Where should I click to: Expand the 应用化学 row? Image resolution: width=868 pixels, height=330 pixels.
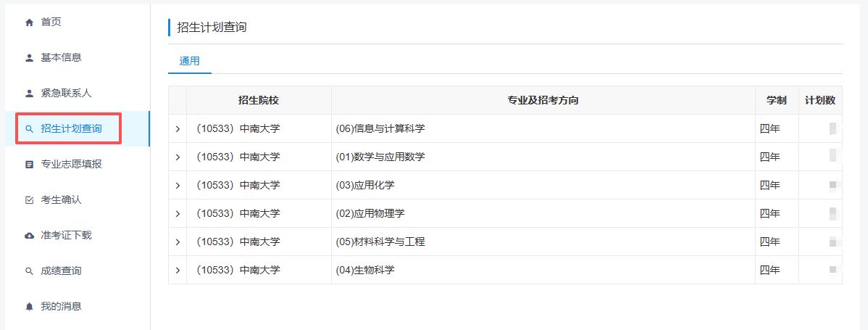click(178, 186)
